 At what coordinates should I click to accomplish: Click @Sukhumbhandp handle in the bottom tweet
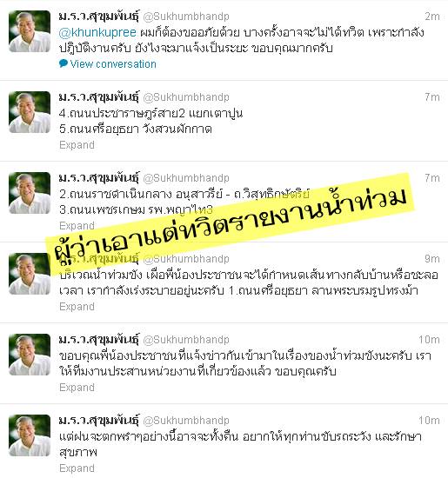click(x=186, y=421)
